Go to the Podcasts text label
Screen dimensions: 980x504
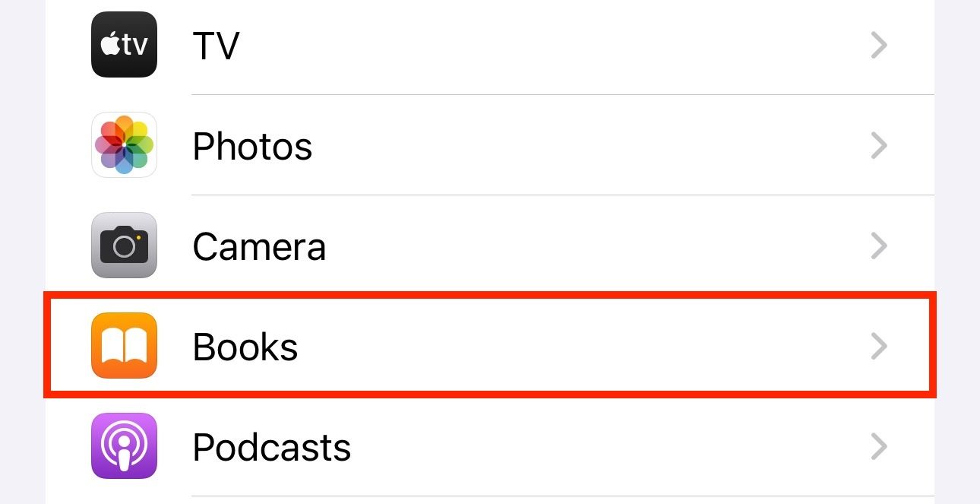(272, 447)
